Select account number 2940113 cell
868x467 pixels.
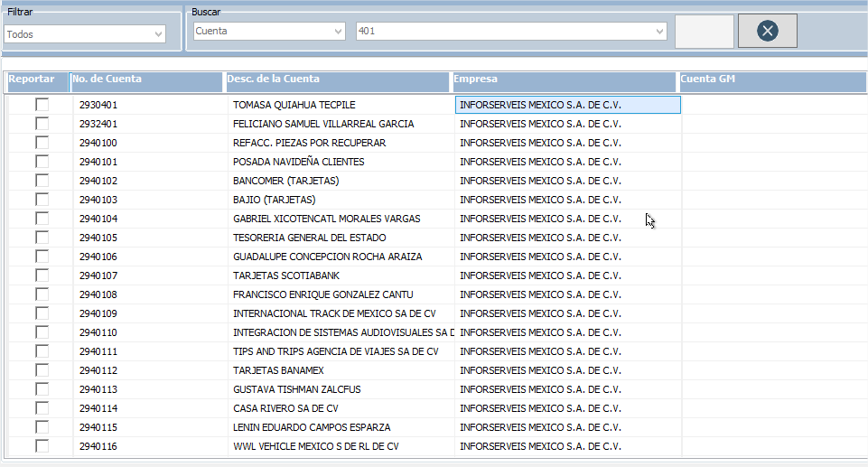(x=150, y=389)
